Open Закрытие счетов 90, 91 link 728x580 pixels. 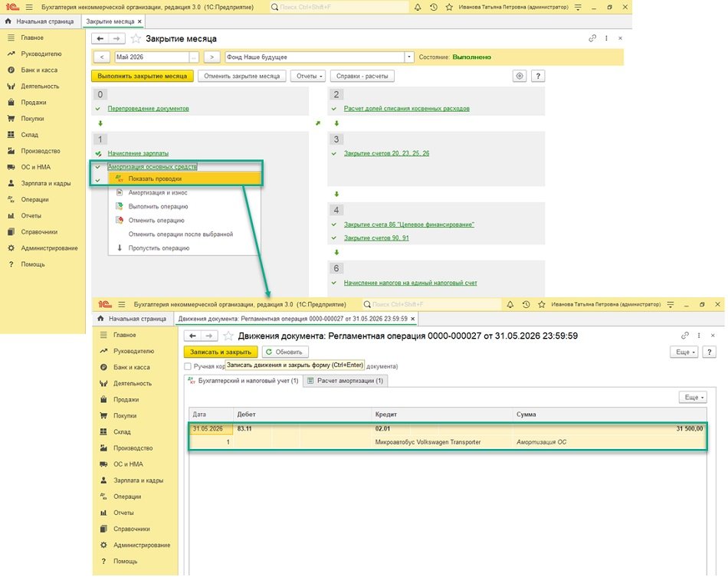376,238
